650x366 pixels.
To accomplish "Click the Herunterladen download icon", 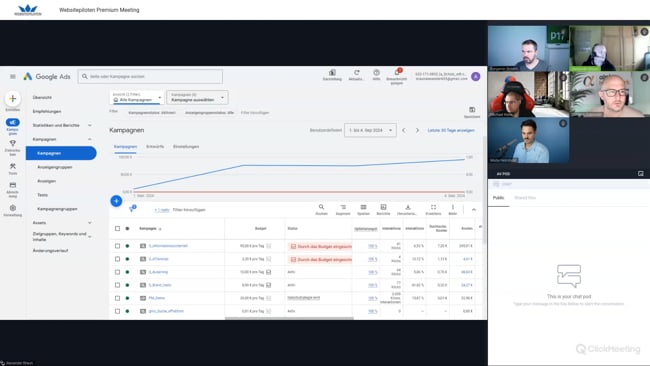I will click(407, 207).
